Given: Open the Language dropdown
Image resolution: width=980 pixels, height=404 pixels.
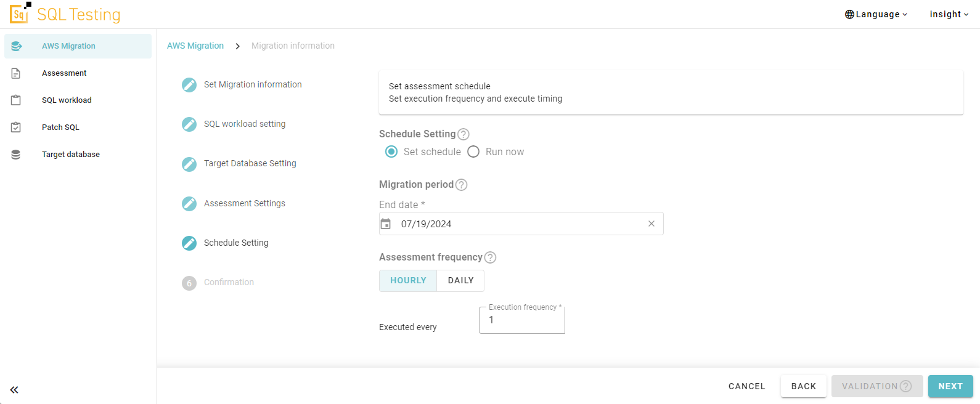Looking at the screenshot, I should coord(876,14).
